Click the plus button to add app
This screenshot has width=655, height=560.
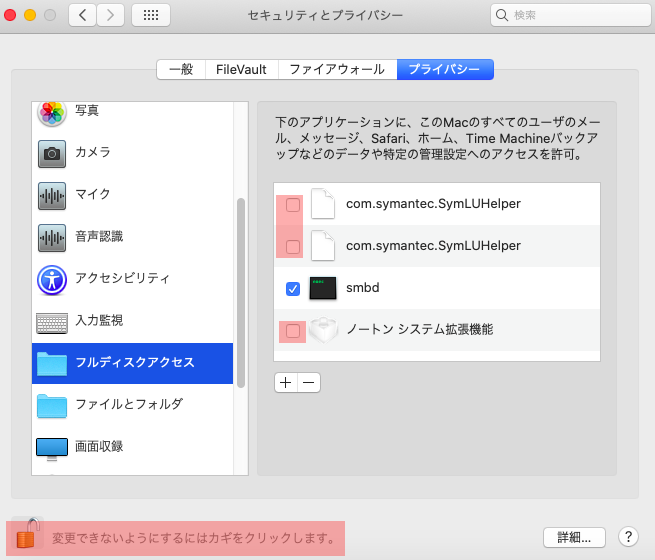(x=286, y=382)
